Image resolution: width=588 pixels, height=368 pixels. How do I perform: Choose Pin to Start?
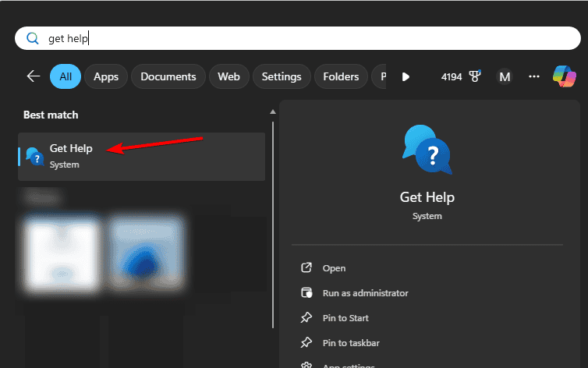coord(345,318)
